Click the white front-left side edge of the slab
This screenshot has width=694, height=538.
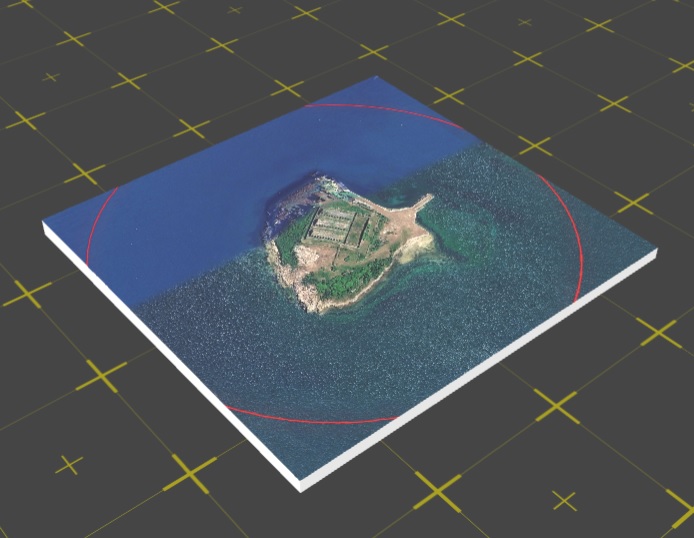[170, 358]
